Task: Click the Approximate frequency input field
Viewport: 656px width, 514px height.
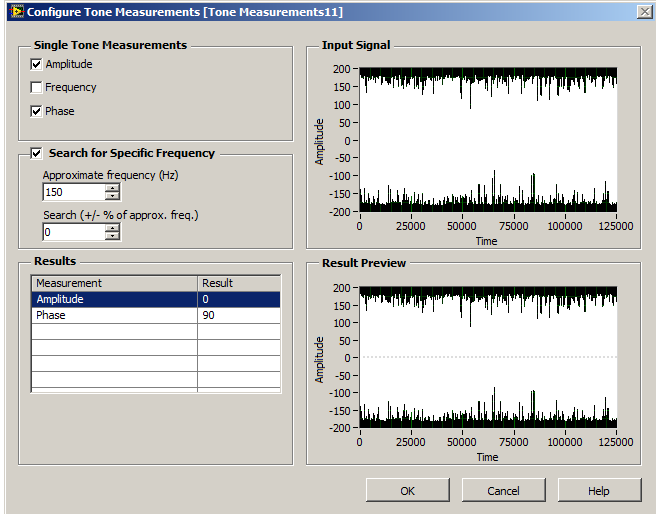Action: tap(74, 192)
